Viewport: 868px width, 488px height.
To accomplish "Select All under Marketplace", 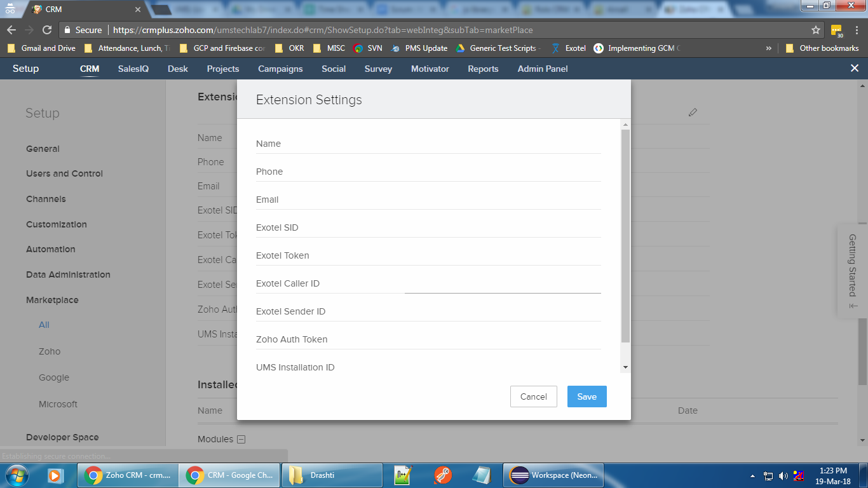I will coord(44,325).
